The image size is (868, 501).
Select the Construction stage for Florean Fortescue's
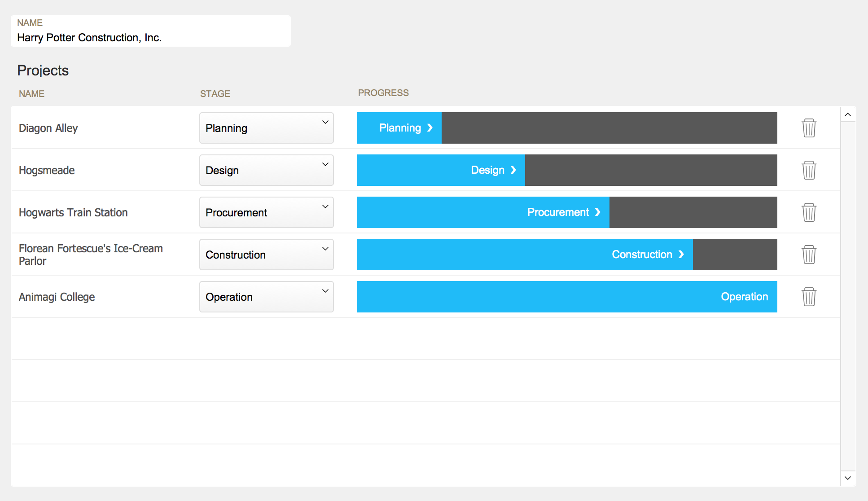tap(266, 254)
